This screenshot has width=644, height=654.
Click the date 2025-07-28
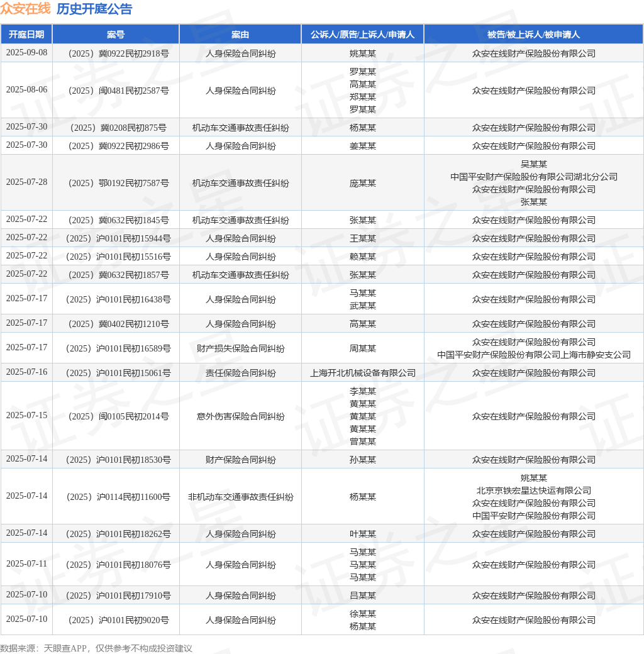click(26, 182)
